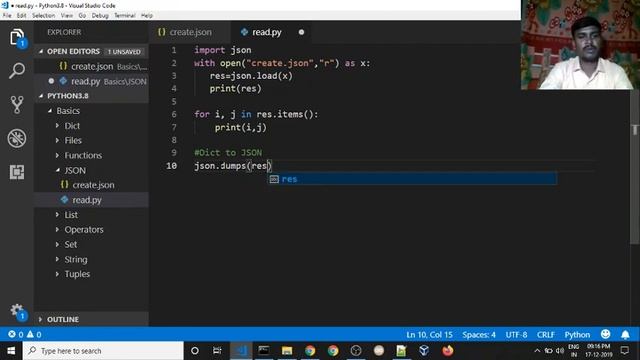Open the Explorer view in activity bar
The height and width of the screenshot is (360, 640).
(x=17, y=38)
